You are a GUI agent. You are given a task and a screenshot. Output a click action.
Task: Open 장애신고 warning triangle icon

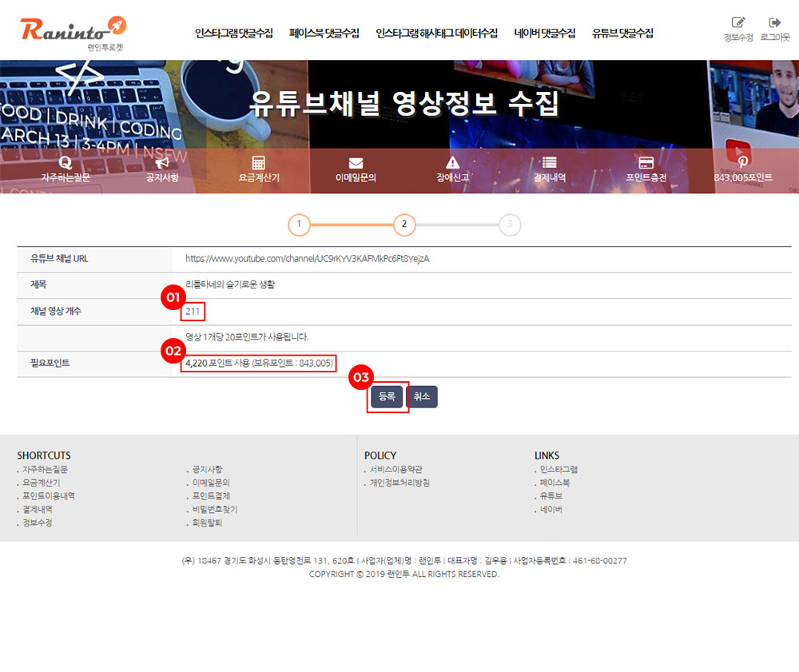453,162
